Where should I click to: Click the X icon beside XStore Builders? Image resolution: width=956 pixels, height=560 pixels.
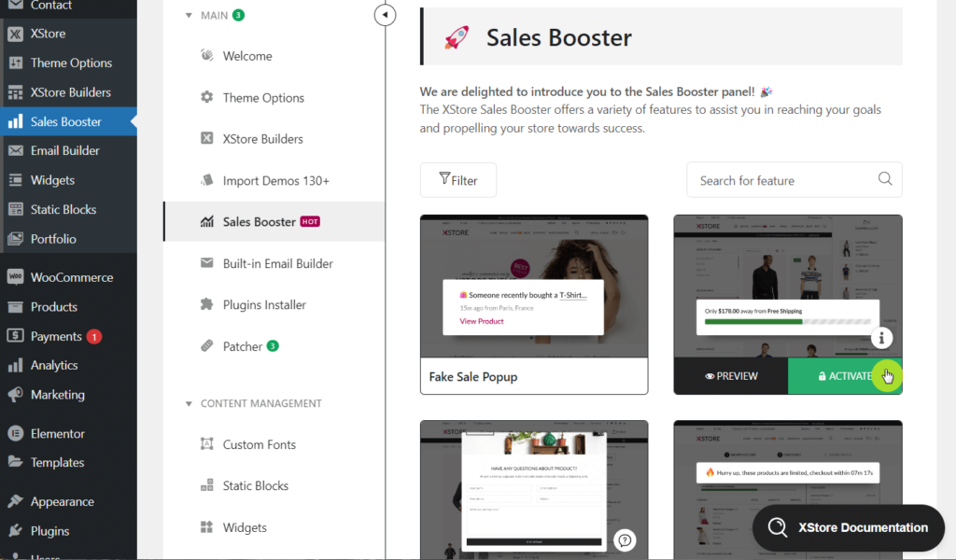point(207,138)
